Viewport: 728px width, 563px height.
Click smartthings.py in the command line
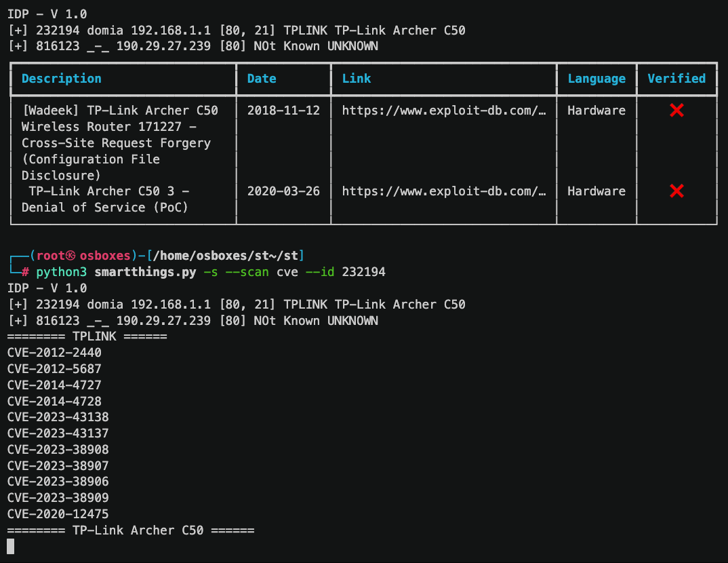[x=145, y=272]
